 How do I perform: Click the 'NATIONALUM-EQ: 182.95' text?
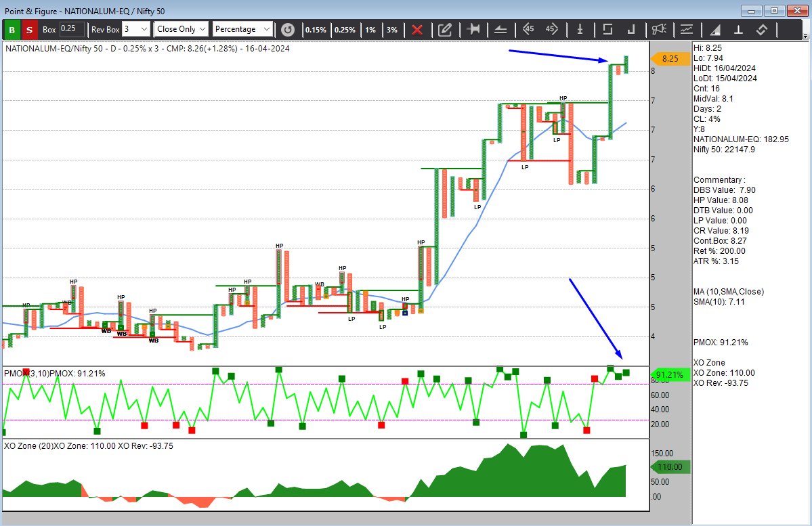(742, 139)
